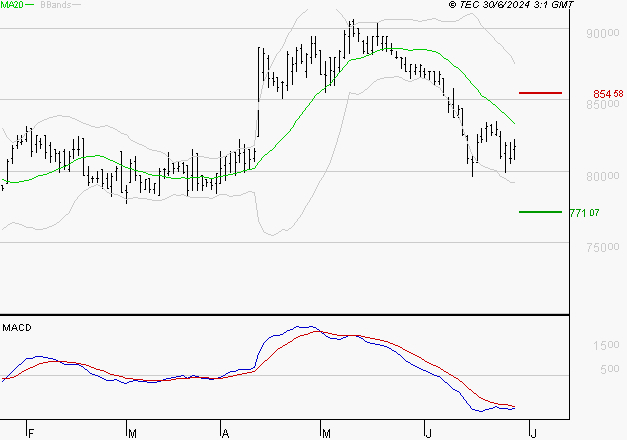Click the 90000 price axis label
The width and height of the screenshot is (627, 440).
603,33
